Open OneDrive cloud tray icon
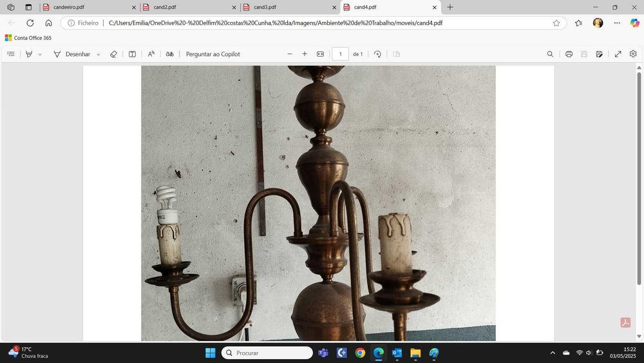 [x=566, y=353]
